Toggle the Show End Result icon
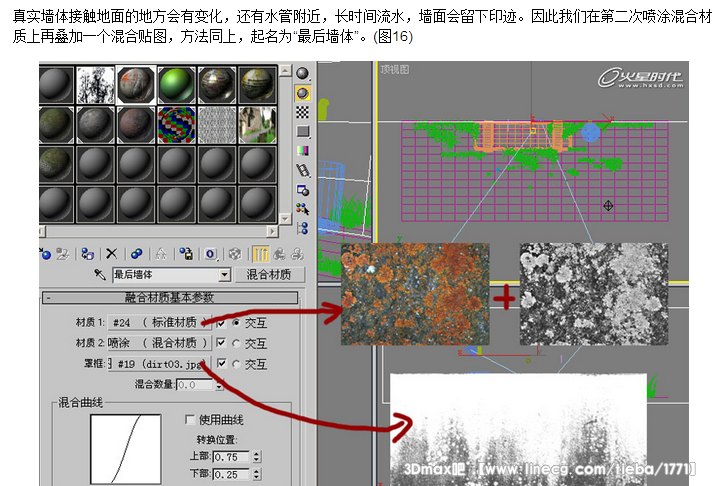 [261, 254]
